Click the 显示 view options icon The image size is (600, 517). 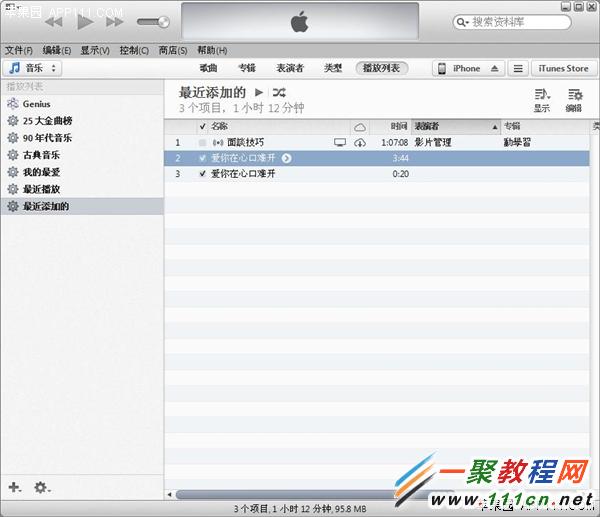pyautogui.click(x=542, y=100)
